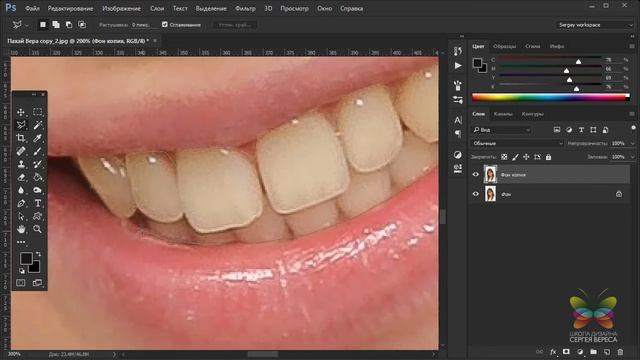Open the fill dropdown arrow

(633, 157)
